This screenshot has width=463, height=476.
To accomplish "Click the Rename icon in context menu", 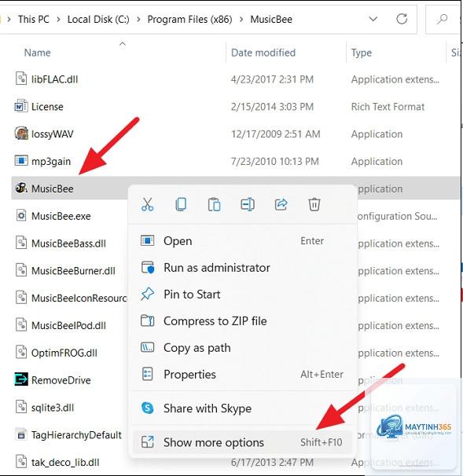I will [x=248, y=204].
